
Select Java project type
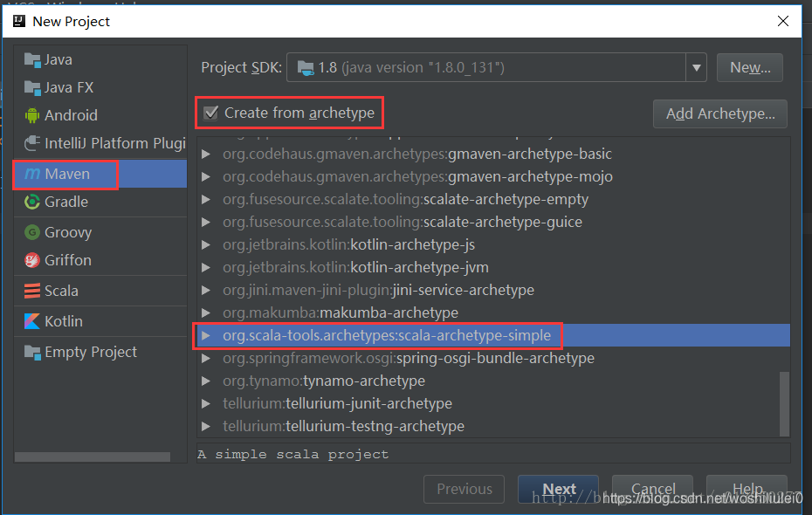pos(100,60)
